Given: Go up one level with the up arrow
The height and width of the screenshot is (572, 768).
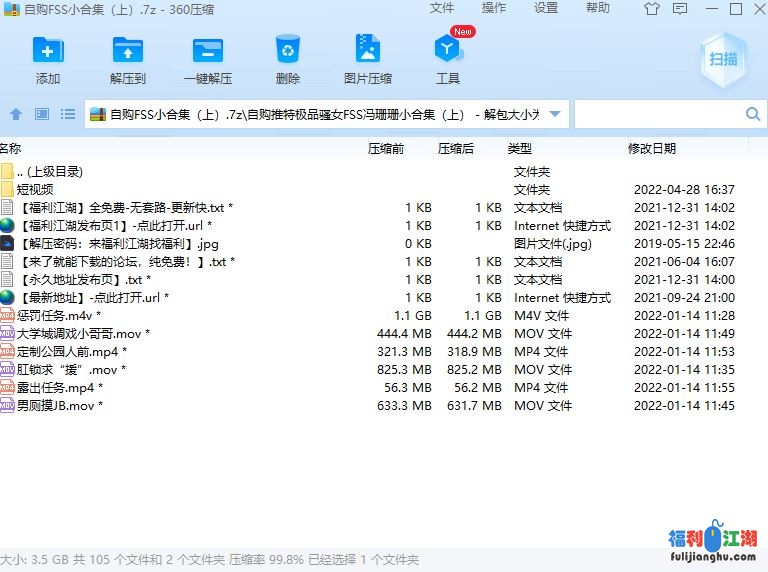Looking at the screenshot, I should 16,114.
